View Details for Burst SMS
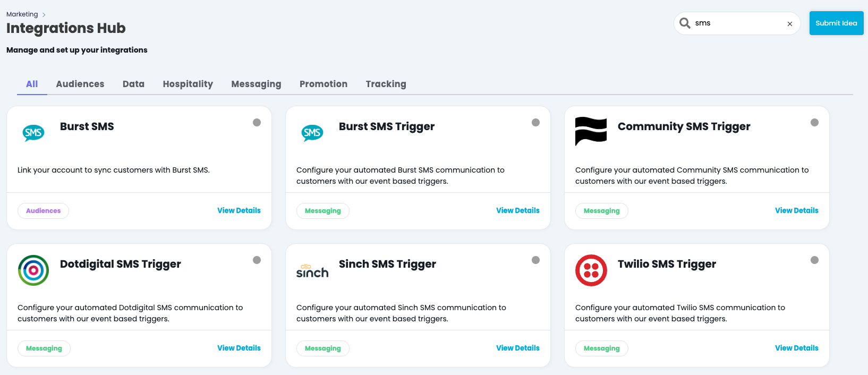 tap(239, 210)
